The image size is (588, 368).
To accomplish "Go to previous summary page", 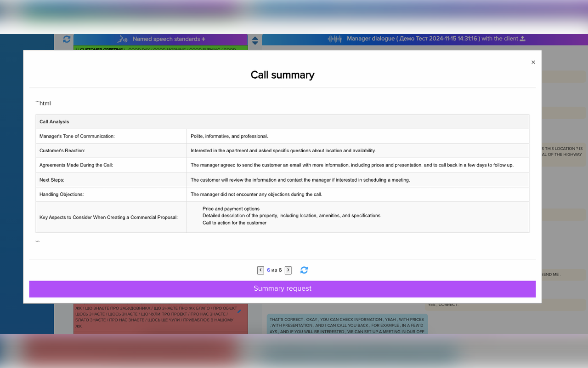I will click(x=260, y=270).
